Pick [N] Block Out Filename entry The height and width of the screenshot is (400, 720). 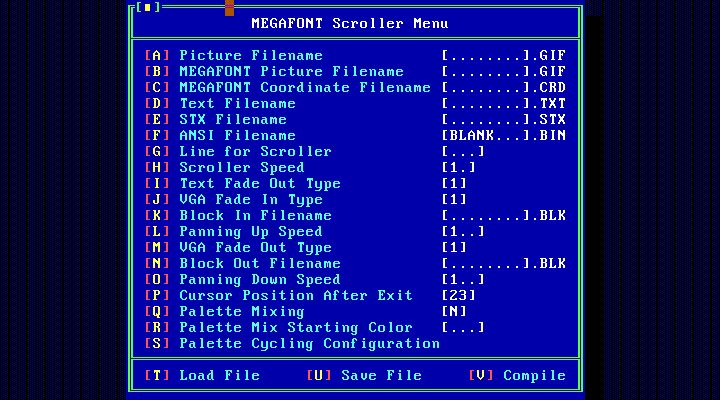point(243,264)
